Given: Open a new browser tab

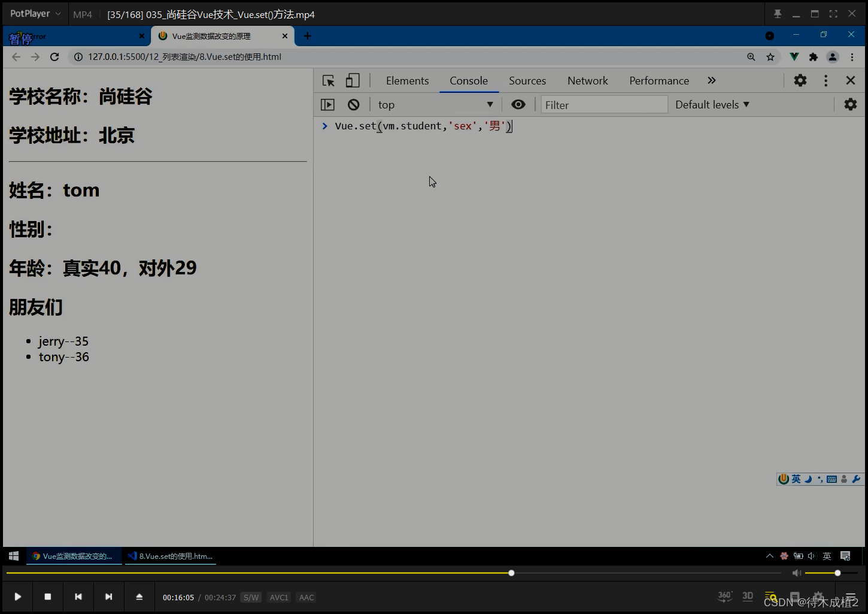Looking at the screenshot, I should (308, 36).
